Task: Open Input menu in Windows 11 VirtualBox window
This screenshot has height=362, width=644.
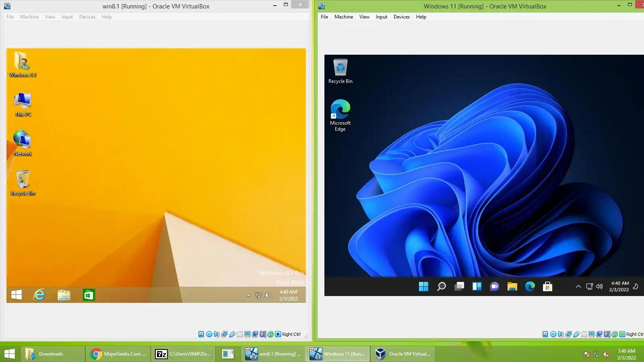Action: tap(382, 17)
